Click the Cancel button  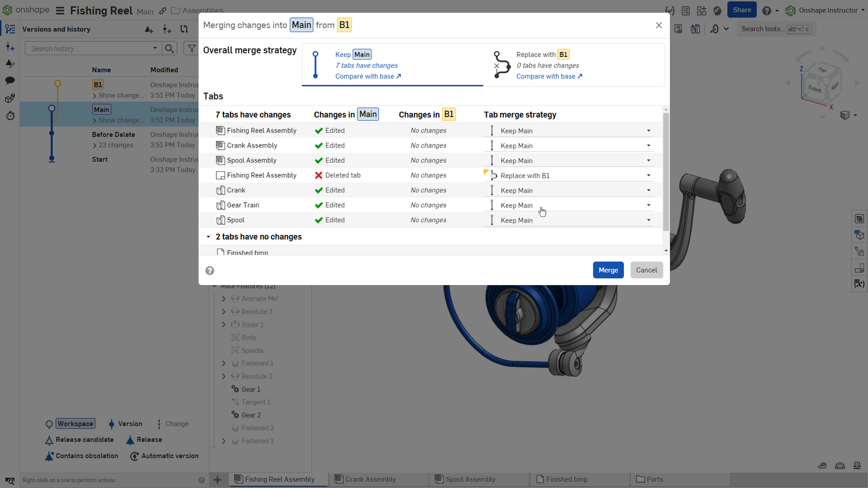(x=646, y=270)
